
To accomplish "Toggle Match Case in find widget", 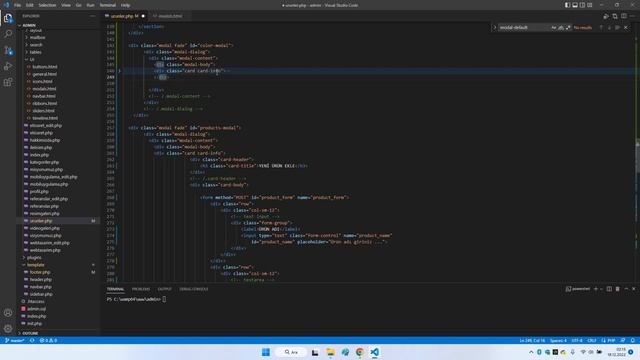I will [x=554, y=27].
